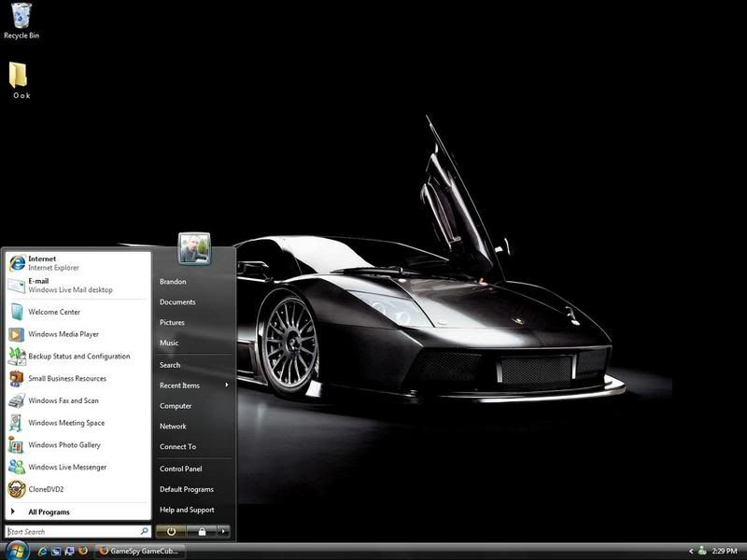This screenshot has height=560, width=747.
Task: Open Control Panel from Start menu
Action: tap(180, 469)
